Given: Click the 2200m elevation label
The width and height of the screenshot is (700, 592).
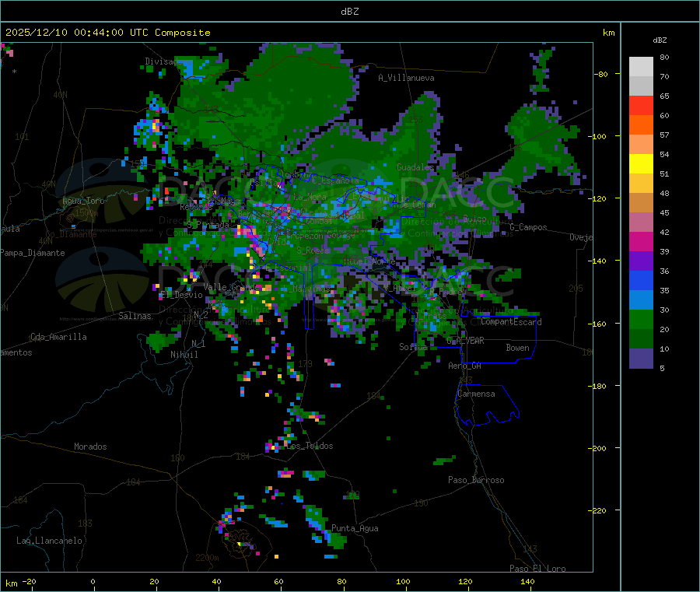Looking at the screenshot, I should click(207, 558).
